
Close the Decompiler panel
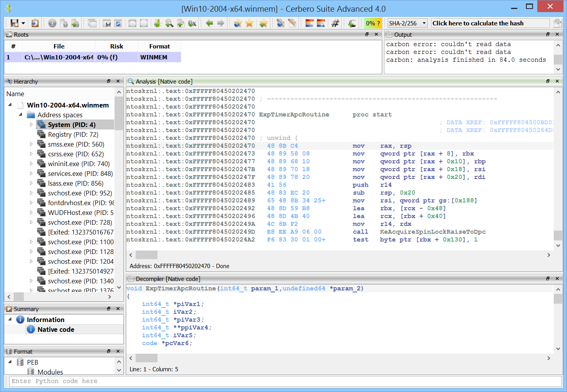[557, 279]
